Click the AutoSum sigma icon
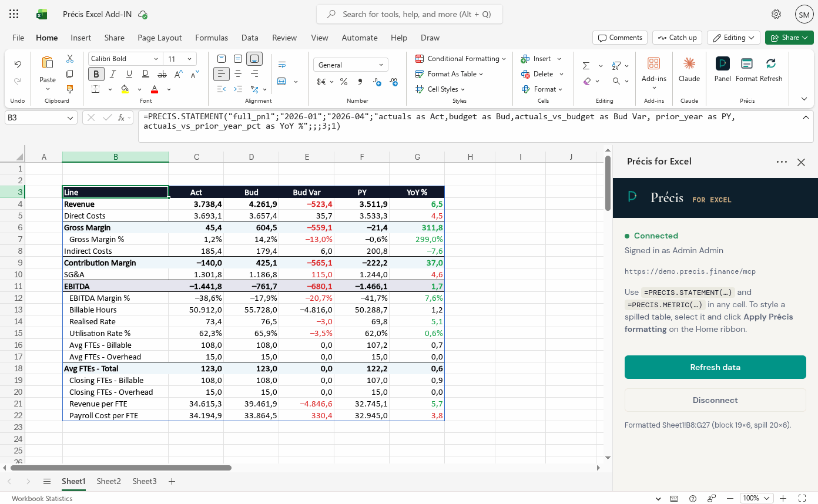Image resolution: width=818 pixels, height=504 pixels. [586, 66]
